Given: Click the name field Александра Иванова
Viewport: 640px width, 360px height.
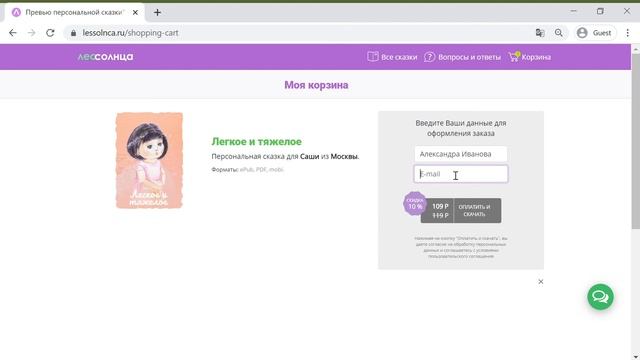Looking at the screenshot, I should tap(460, 154).
